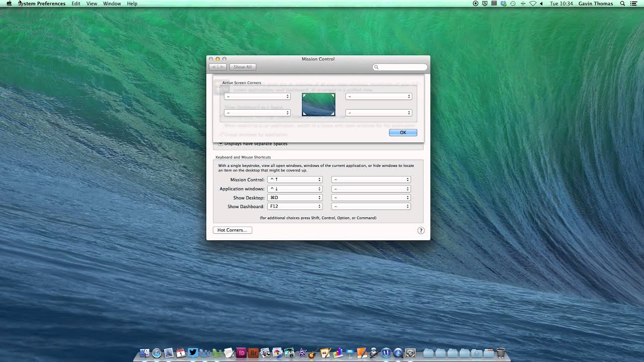Click the preferences search field
This screenshot has width=644, height=362.
(x=400, y=67)
